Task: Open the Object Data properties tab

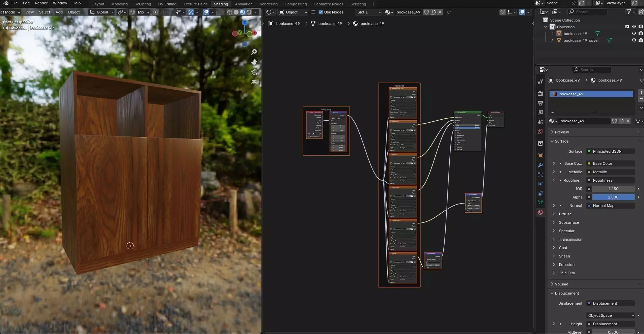Action: click(x=540, y=203)
